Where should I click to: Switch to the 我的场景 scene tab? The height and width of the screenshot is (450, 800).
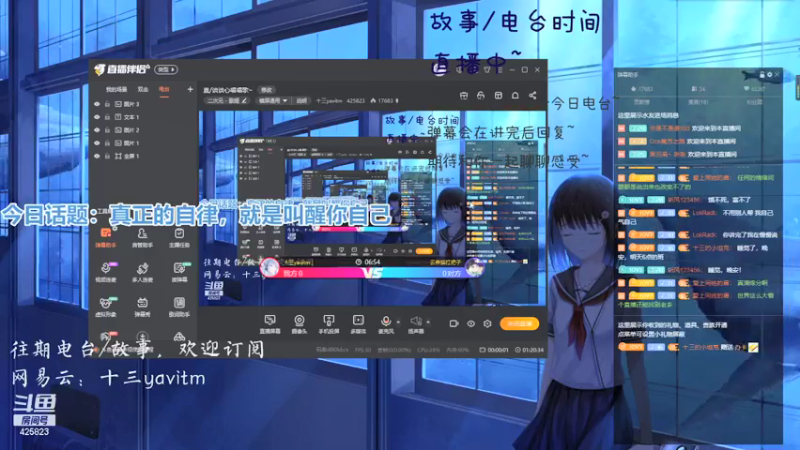[x=116, y=89]
